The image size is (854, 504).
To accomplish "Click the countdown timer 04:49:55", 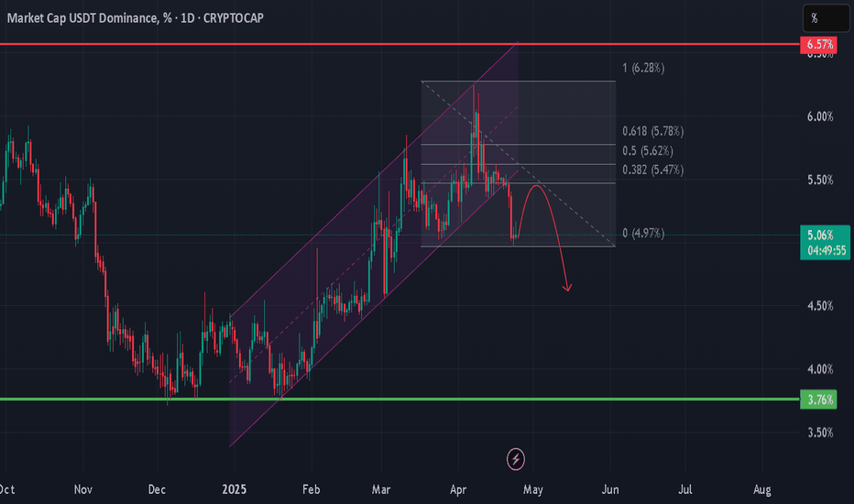I will tap(827, 251).
